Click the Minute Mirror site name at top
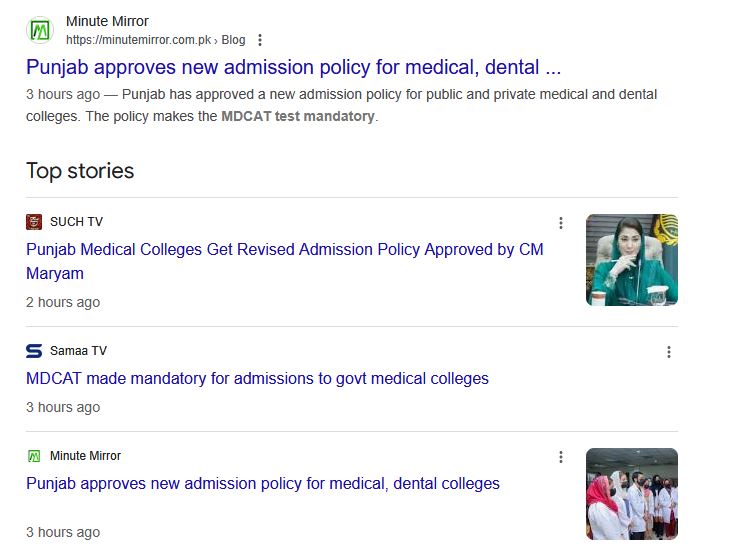 (109, 21)
